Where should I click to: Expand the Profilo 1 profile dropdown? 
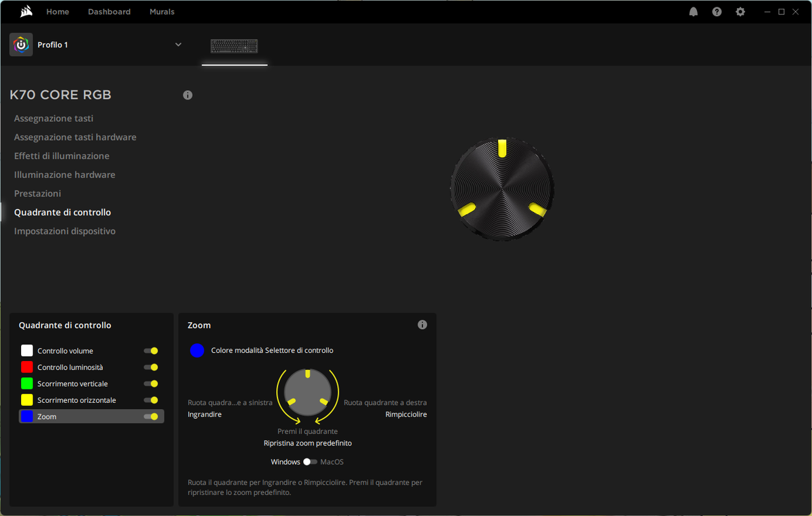[x=179, y=45]
